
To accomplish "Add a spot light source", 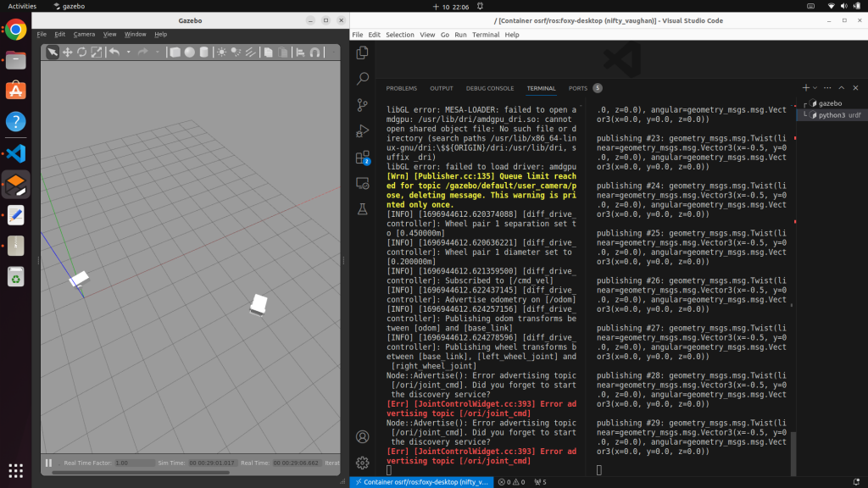I will point(236,52).
